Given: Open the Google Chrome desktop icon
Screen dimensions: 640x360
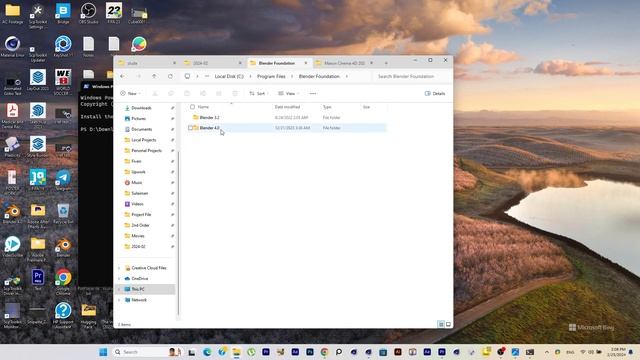Looking at the screenshot, I should tap(63, 281).
